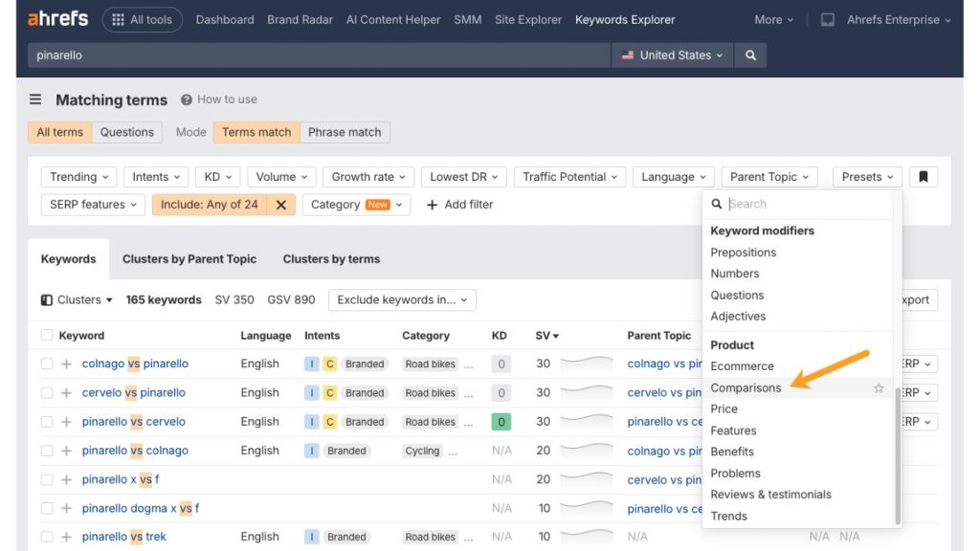Check the cervelo vs pinarello row
Image resolution: width=980 pixels, height=551 pixels.
47,393
